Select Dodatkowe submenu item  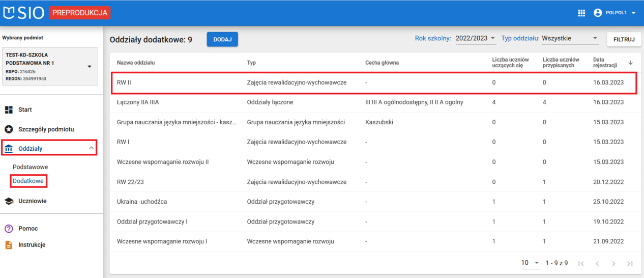pos(29,181)
